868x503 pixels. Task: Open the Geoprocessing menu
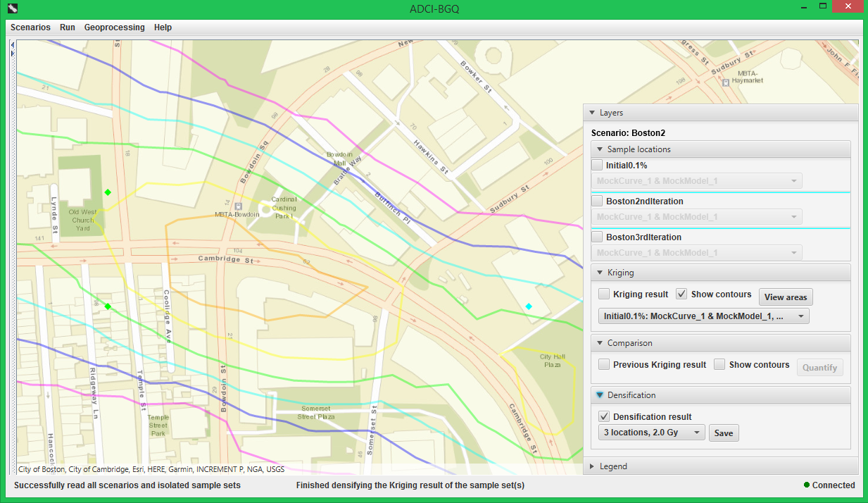114,27
